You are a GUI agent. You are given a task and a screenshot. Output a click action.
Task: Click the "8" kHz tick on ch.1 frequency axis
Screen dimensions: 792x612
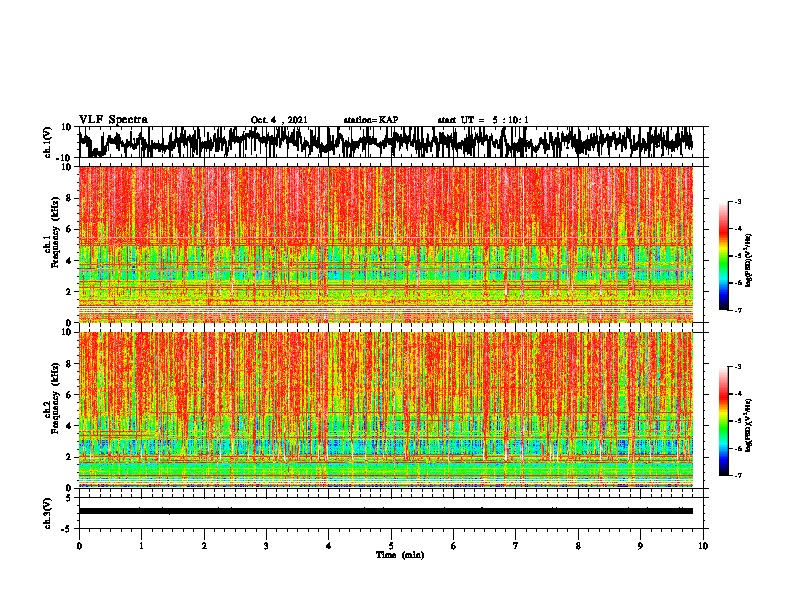[69, 198]
